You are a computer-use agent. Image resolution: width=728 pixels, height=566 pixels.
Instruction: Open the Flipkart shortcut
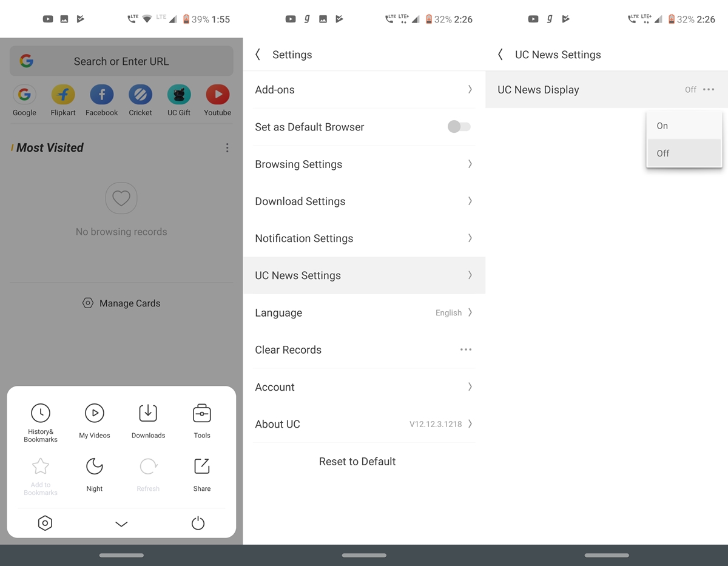pyautogui.click(x=63, y=95)
